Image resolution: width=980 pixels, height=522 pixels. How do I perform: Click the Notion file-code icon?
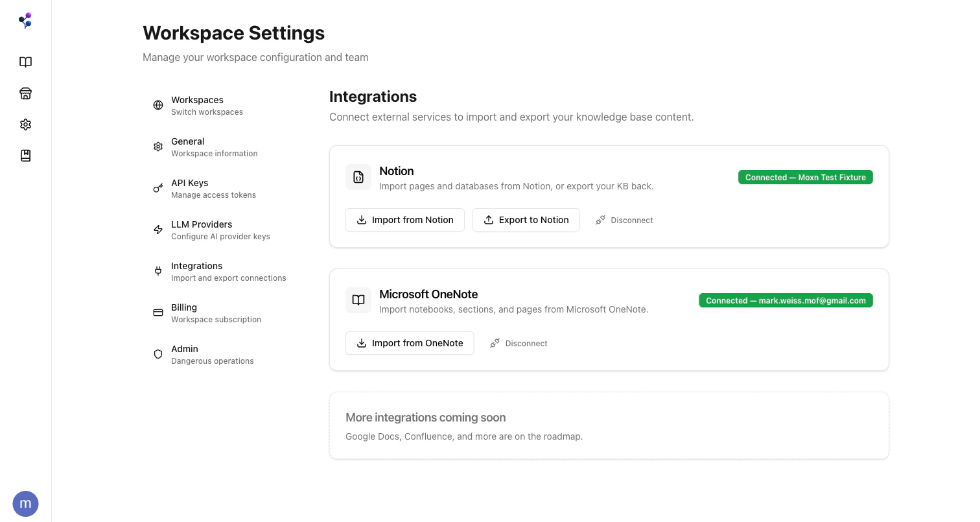point(358,177)
